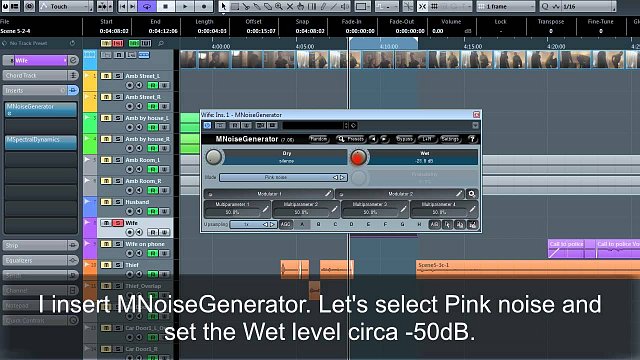Mute the Husband track
The width and height of the screenshot is (640, 360).
[106, 202]
